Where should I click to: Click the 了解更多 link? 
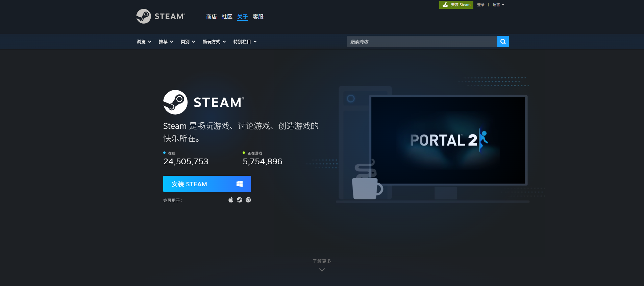pos(322,261)
